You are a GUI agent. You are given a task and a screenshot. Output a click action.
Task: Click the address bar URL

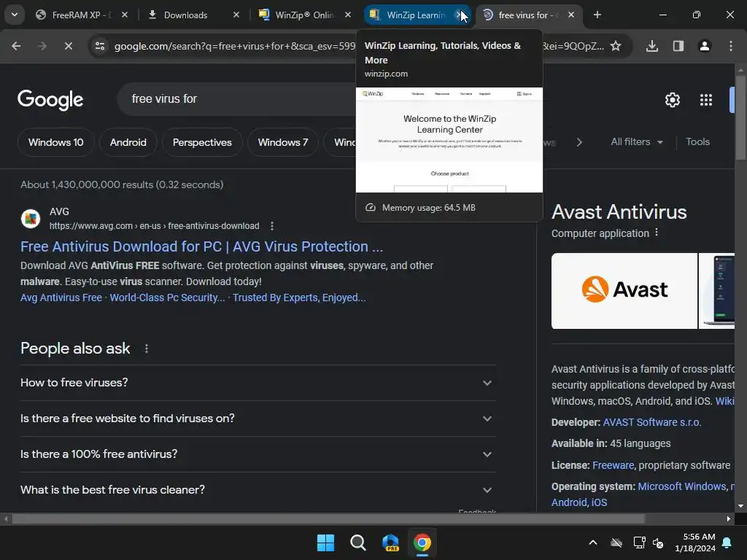coord(234,46)
